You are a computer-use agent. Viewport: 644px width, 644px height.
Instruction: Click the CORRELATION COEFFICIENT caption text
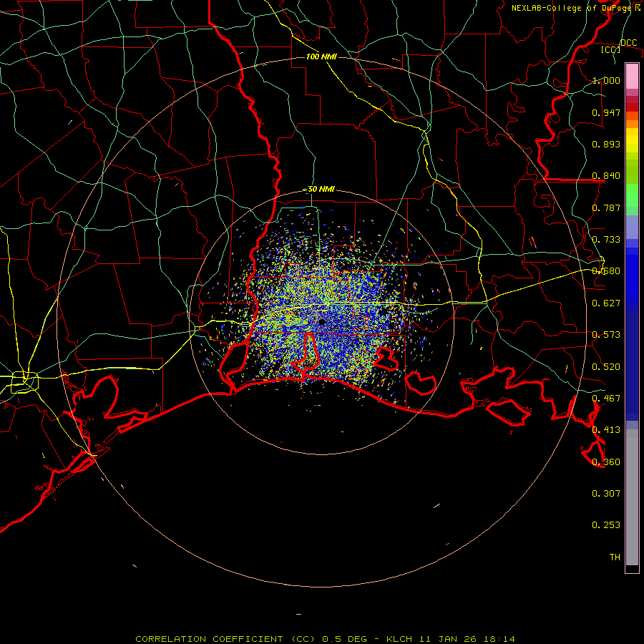209,639
